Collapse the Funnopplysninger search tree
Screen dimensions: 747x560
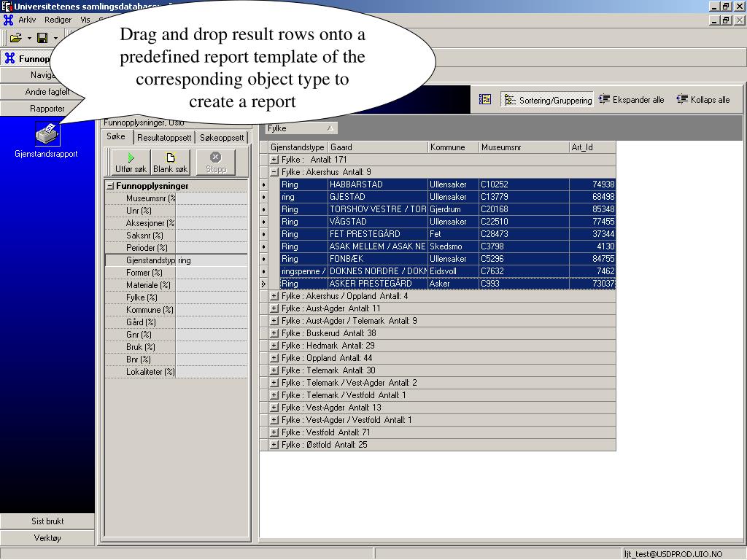(x=110, y=186)
